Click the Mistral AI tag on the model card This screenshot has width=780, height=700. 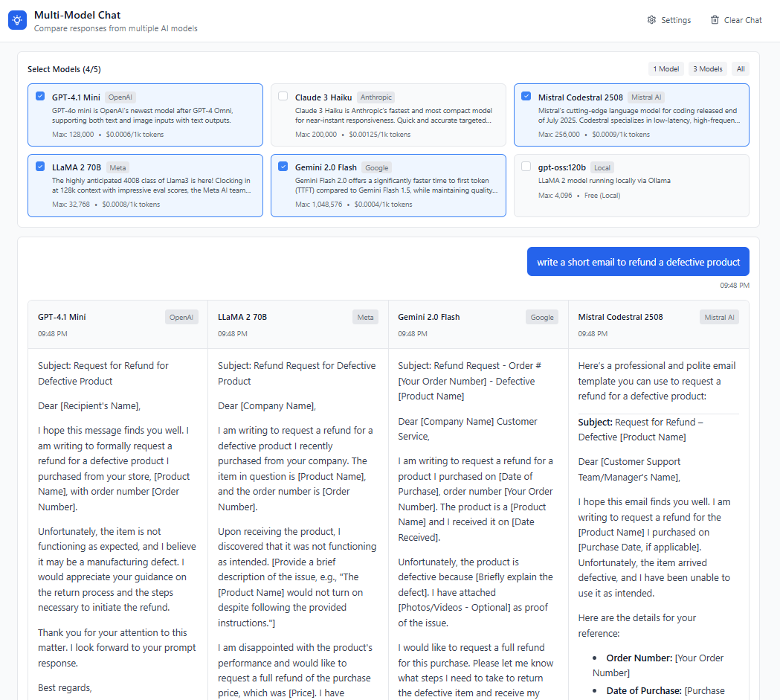point(646,97)
